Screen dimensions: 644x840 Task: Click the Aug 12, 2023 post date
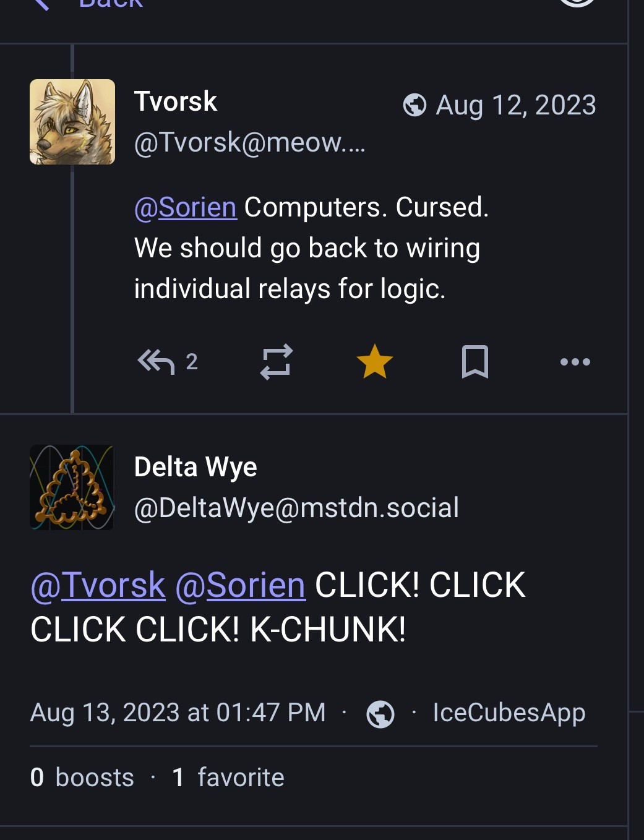coord(515,105)
